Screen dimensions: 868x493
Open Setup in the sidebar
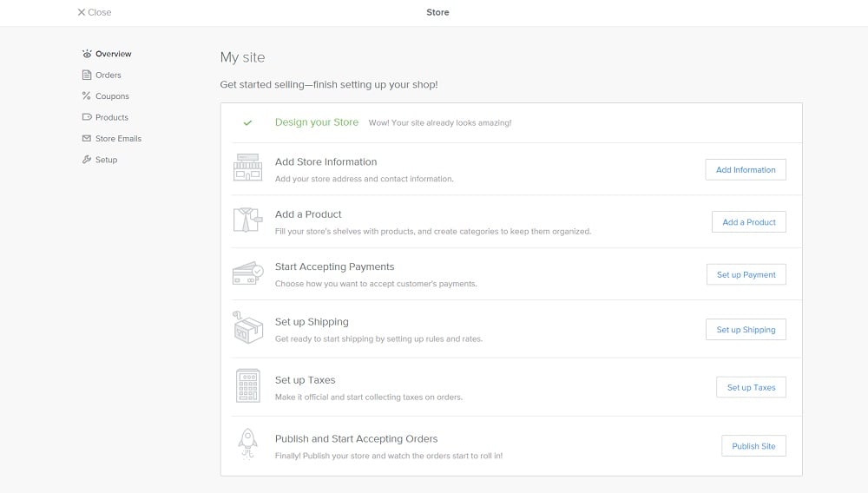point(106,160)
